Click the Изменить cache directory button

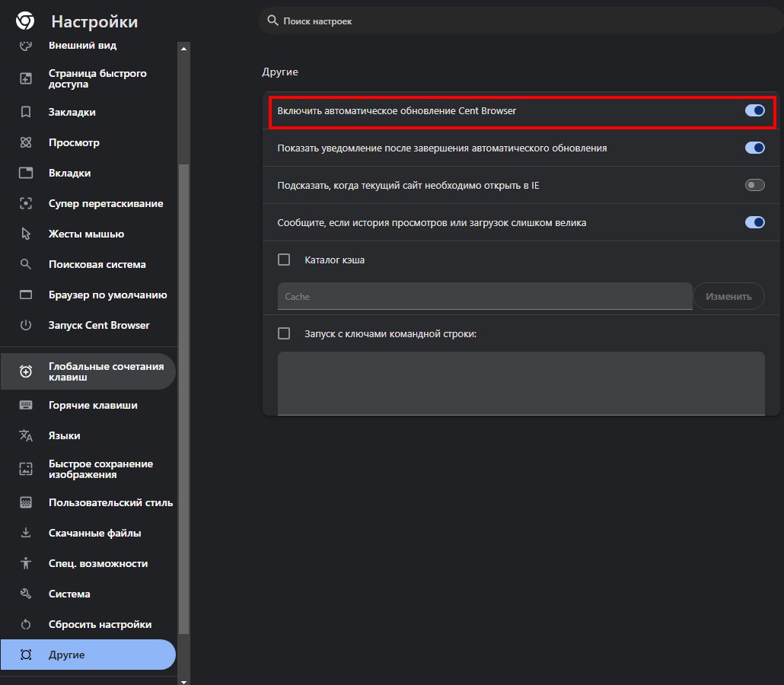tap(728, 297)
